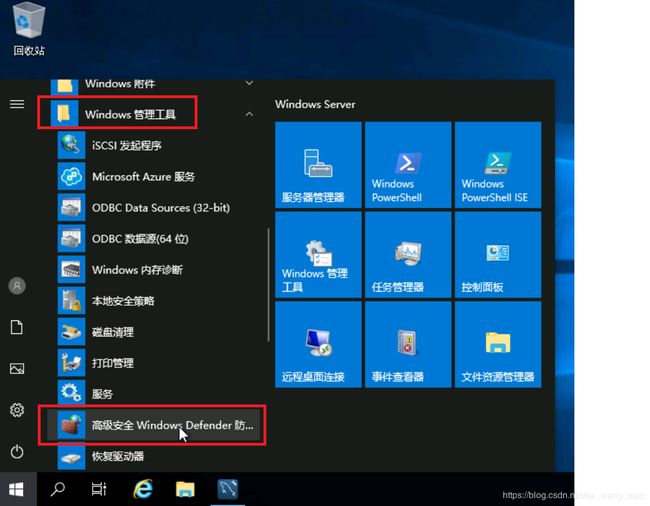Click the 服务 label
This screenshot has height=506, width=650.
click(x=102, y=394)
